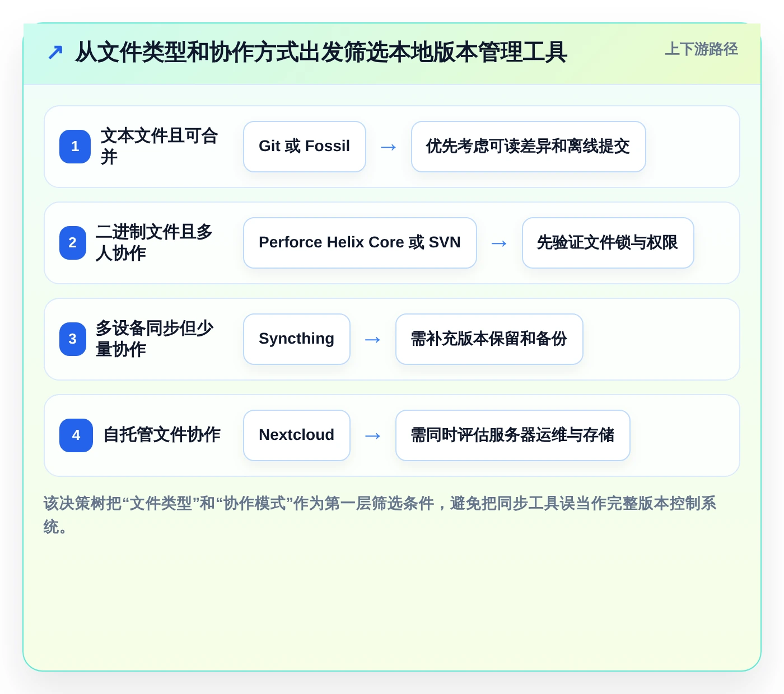Click the 先验证文件锁与权限 box
Viewport: 784px width, 694px height.
tap(608, 243)
